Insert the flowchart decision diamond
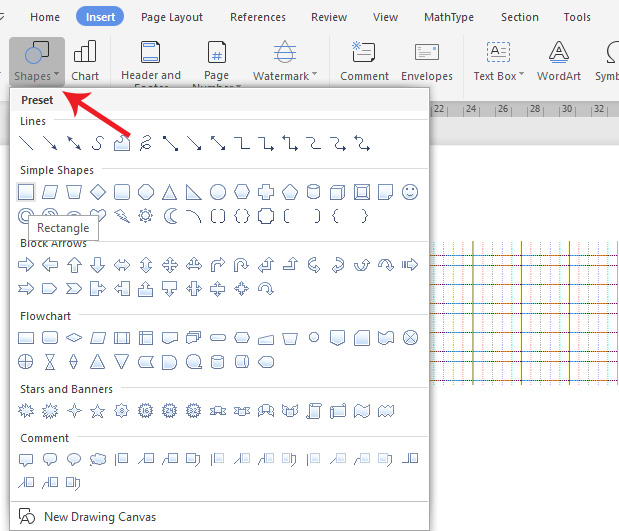619x531 pixels. point(74,338)
